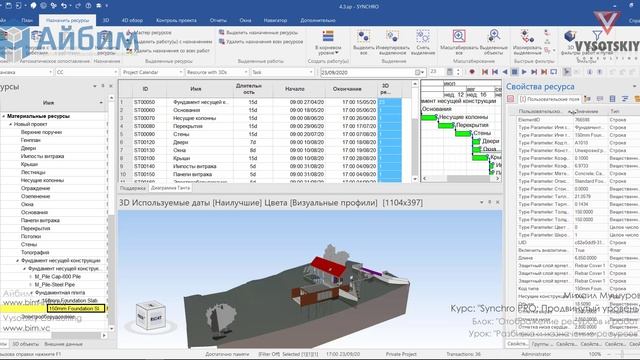
Task: Switch to the Поддержка tab
Action: (133, 188)
